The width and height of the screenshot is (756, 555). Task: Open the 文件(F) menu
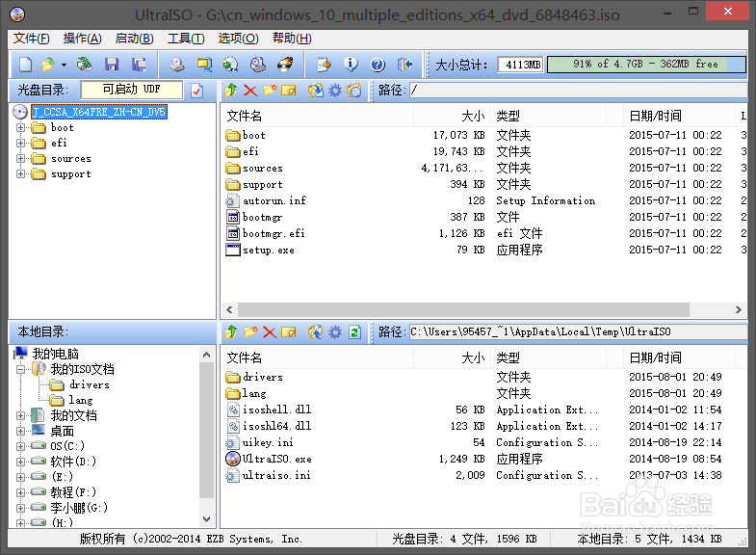coord(32,39)
